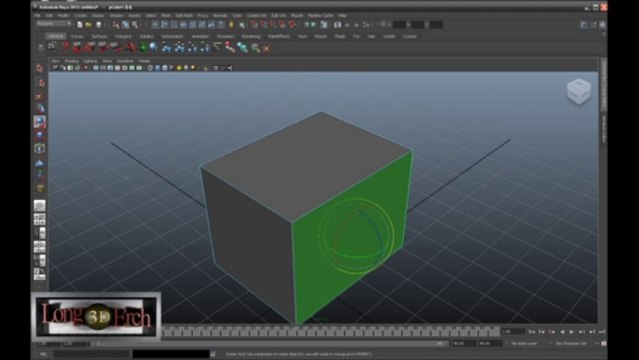Click the time slider ruler
This screenshot has width=639, height=360.
coord(331,331)
